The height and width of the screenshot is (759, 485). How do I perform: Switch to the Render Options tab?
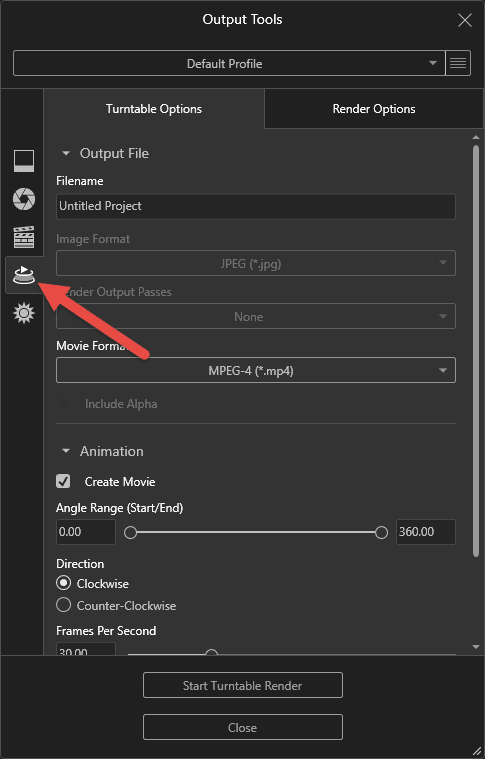pyautogui.click(x=374, y=109)
